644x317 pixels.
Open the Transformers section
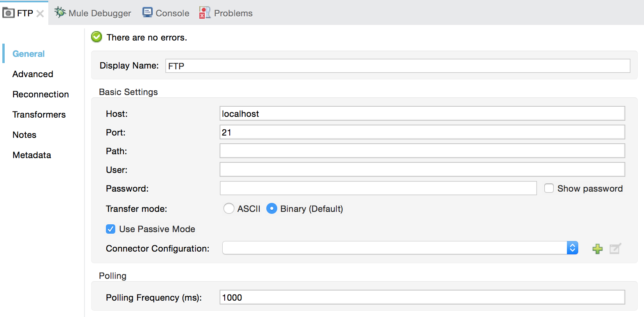pyautogui.click(x=39, y=114)
